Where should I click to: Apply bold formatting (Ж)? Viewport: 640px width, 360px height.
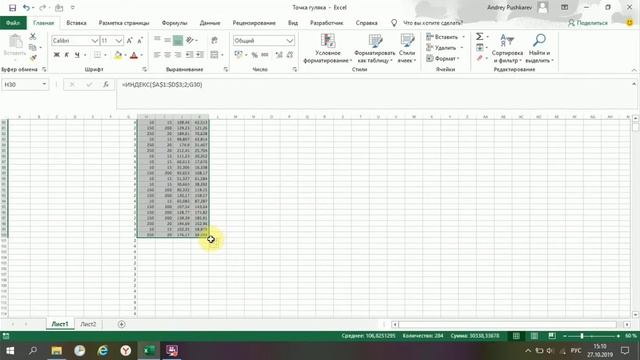pyautogui.click(x=57, y=55)
